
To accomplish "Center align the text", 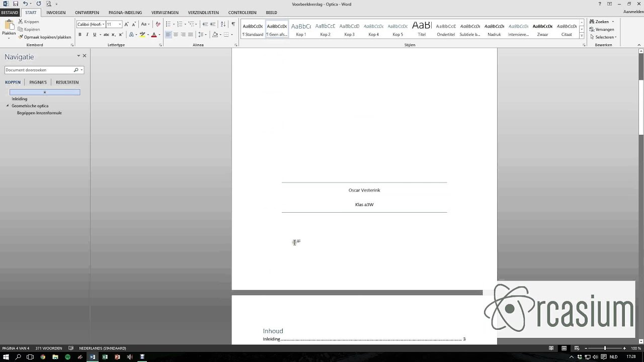I will [x=176, y=35].
